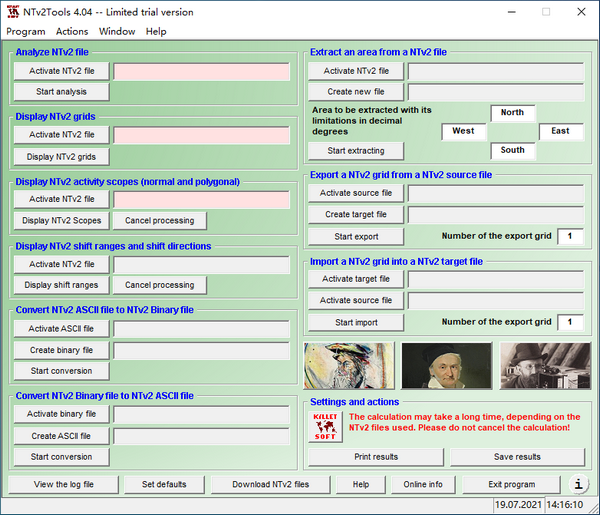Activate NTv2 file in Extract area section
Viewport: 600px width, 515px height.
pos(356,71)
